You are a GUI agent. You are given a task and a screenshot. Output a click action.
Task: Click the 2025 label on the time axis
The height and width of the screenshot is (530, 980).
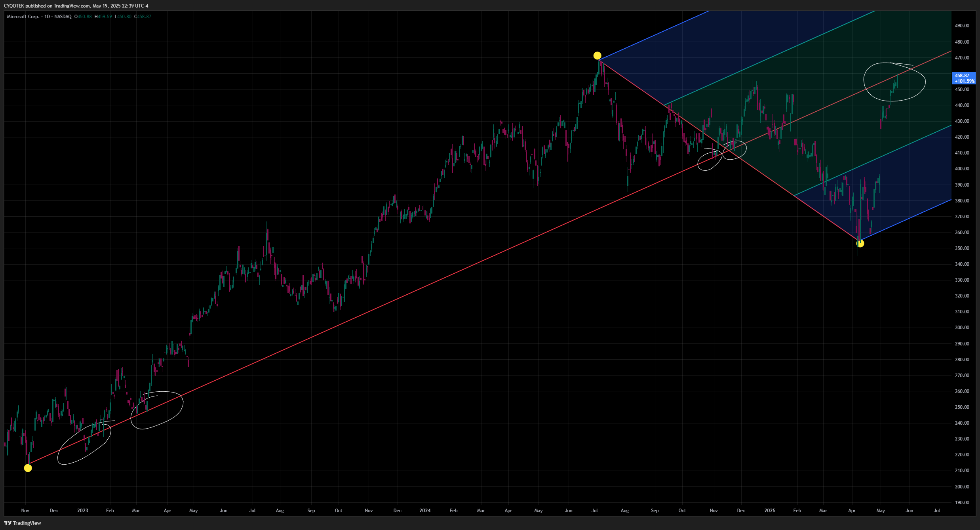pyautogui.click(x=770, y=511)
